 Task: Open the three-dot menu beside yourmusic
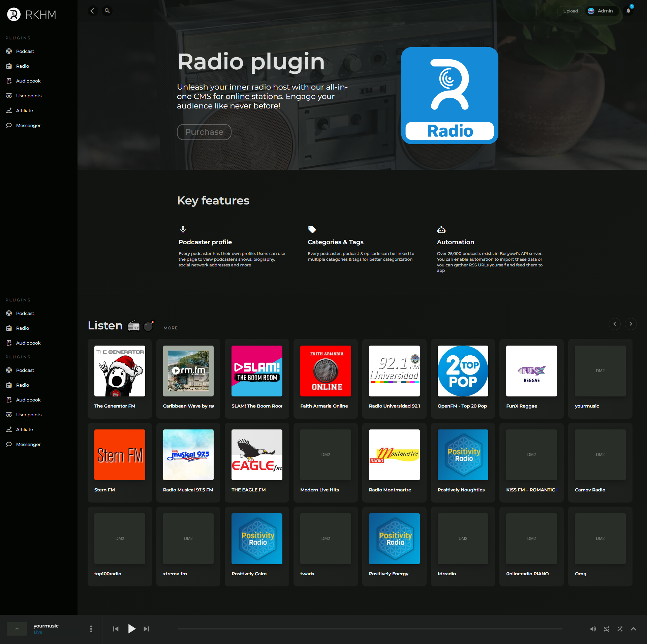(x=91, y=629)
